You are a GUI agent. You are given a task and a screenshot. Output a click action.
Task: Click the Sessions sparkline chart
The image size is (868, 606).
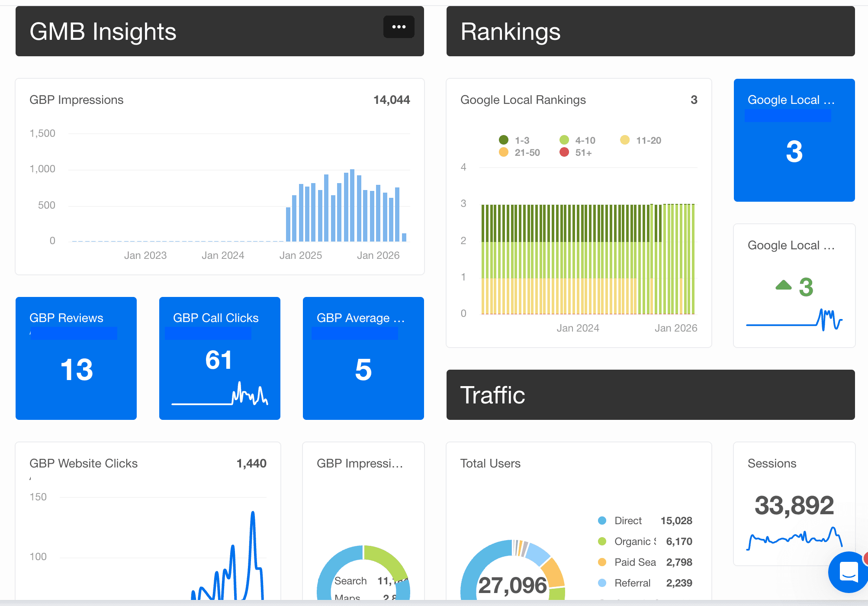tap(794, 538)
